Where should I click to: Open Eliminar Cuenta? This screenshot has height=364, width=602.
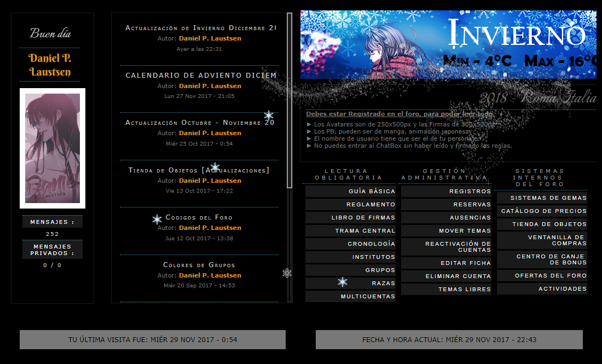click(x=446, y=276)
